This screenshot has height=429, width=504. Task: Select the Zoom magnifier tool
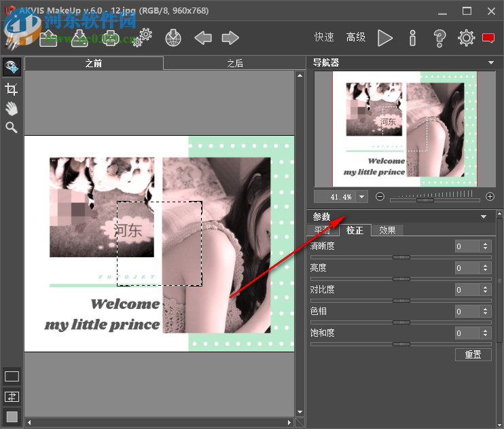pyautogui.click(x=12, y=128)
